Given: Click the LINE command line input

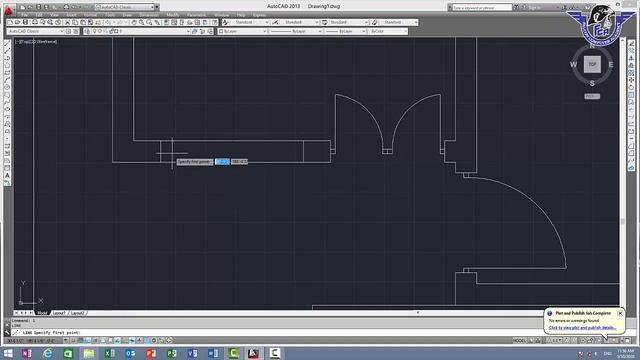Looking at the screenshot, I should click(278, 333).
